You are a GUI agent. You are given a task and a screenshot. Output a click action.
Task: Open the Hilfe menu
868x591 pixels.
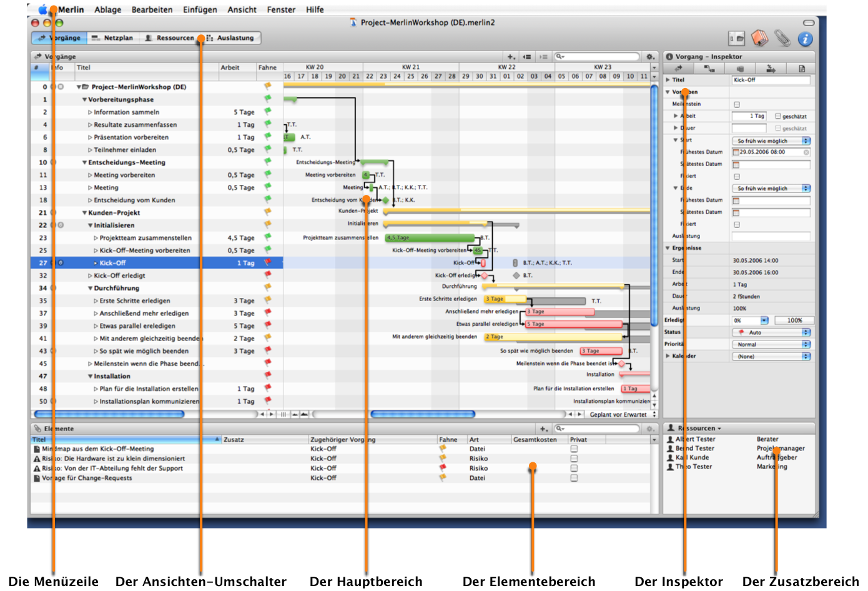tap(315, 9)
